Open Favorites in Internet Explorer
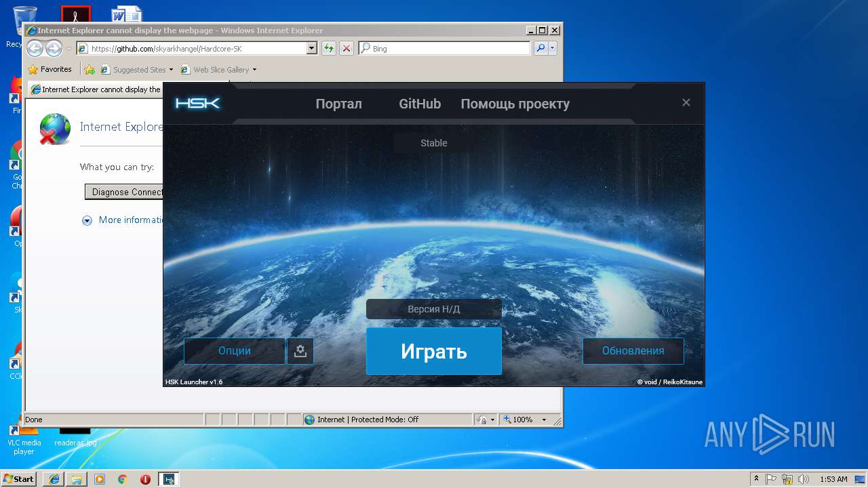The height and width of the screenshot is (488, 868). 50,69
